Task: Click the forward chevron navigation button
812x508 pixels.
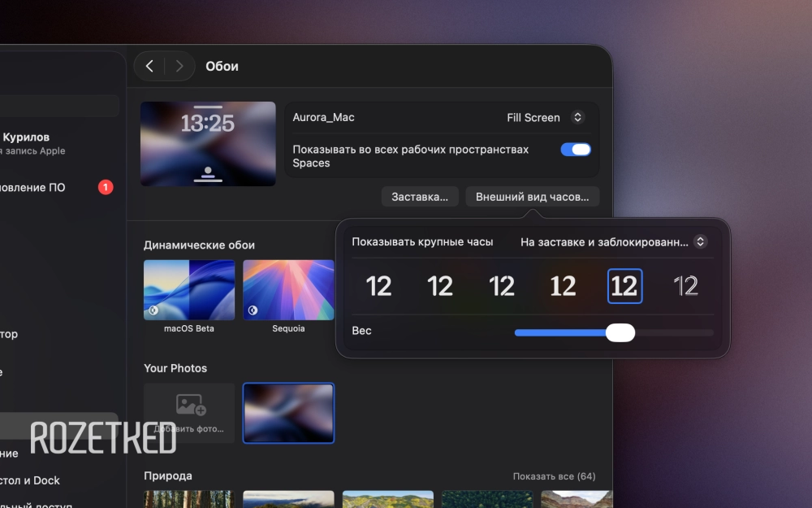Action: coord(179,67)
